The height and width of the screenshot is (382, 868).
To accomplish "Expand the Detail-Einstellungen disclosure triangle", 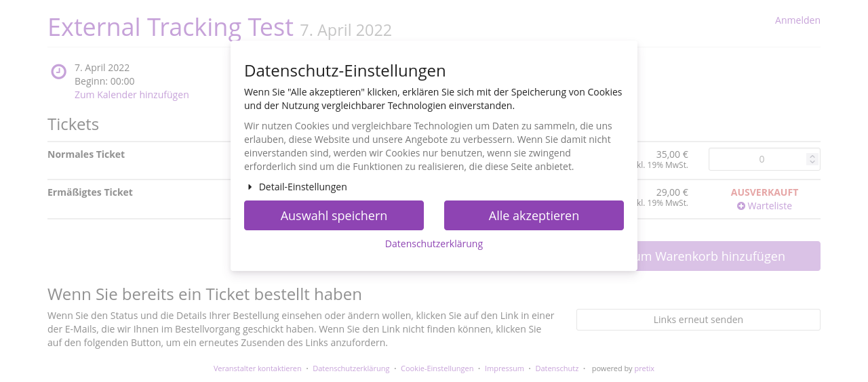I will [x=250, y=187].
